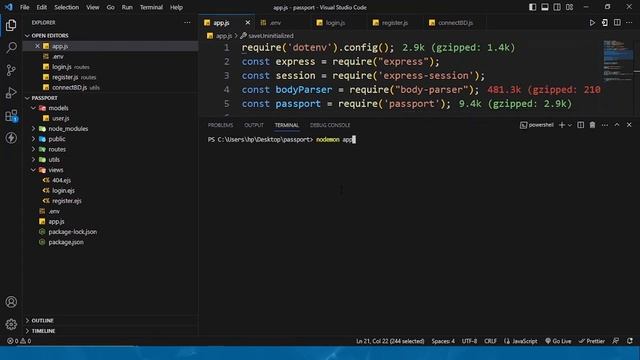Open the Help menu
This screenshot has height=360, width=640.
tap(176, 7)
